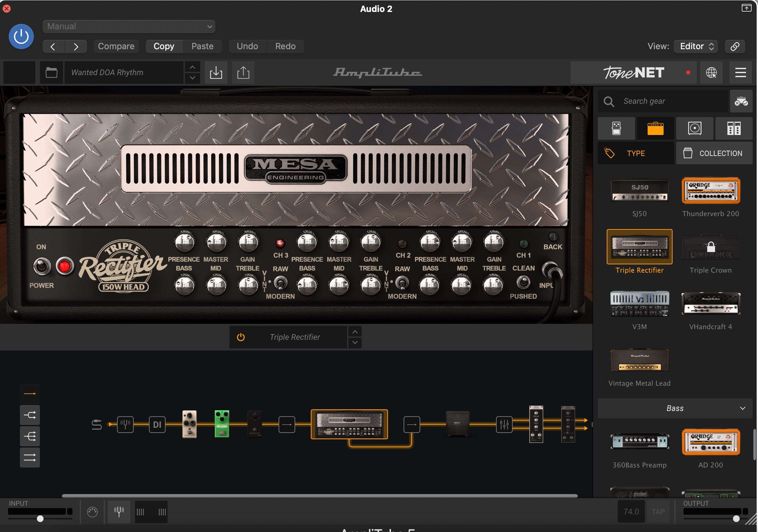Viewport: 758px width, 532px height.
Task: Toggle the CH 3 RAW/MODERN mode switch
Action: tap(281, 283)
